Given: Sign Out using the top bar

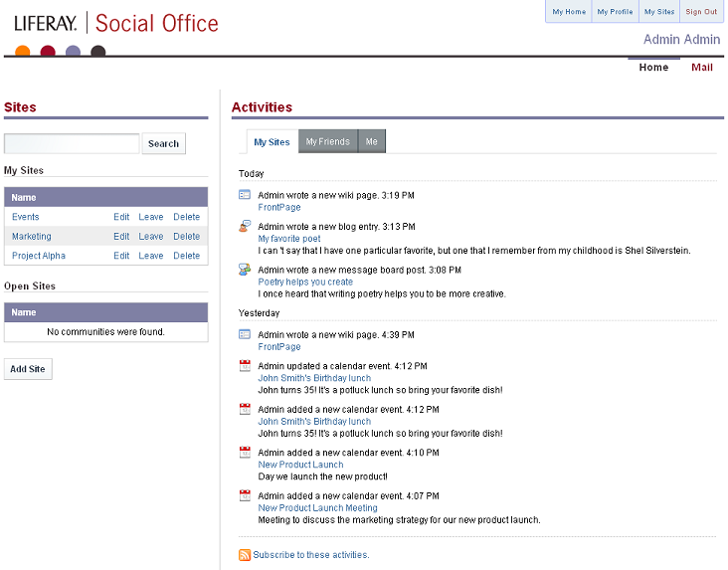Looking at the screenshot, I should [701, 12].
